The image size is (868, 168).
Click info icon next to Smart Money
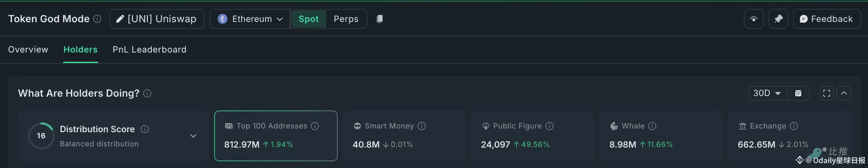point(422,126)
